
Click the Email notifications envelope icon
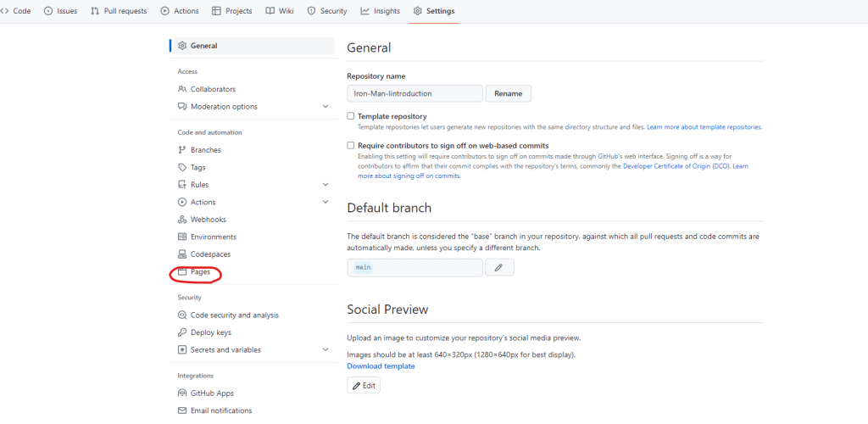point(182,410)
